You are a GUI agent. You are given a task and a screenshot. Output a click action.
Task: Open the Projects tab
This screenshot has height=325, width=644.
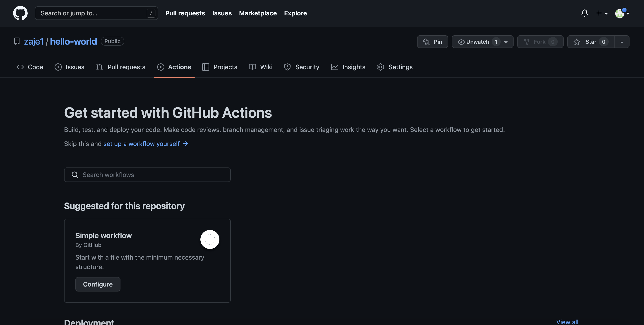(219, 67)
